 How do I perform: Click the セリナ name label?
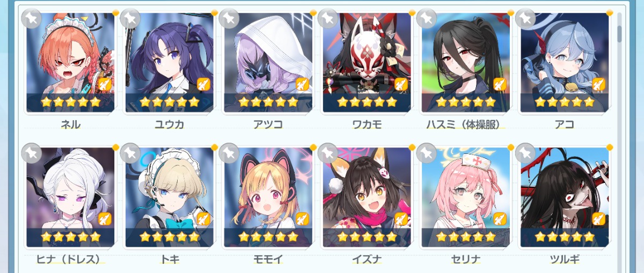[x=465, y=260]
